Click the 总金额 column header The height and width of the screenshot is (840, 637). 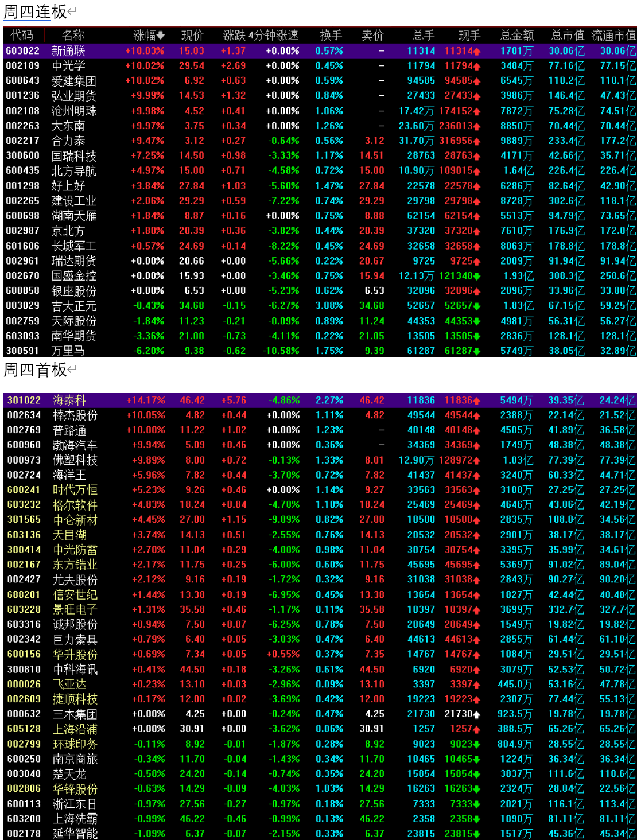517,36
